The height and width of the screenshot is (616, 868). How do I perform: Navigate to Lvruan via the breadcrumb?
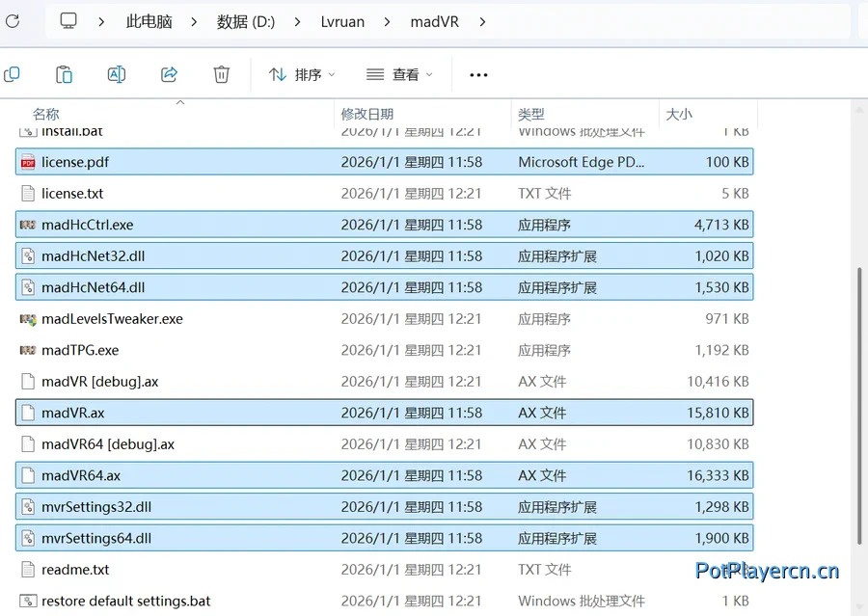(x=343, y=20)
